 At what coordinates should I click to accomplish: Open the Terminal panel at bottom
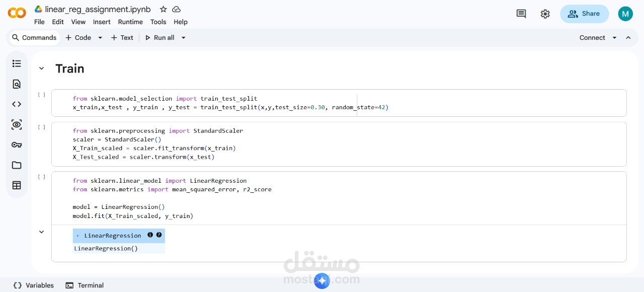pos(85,285)
